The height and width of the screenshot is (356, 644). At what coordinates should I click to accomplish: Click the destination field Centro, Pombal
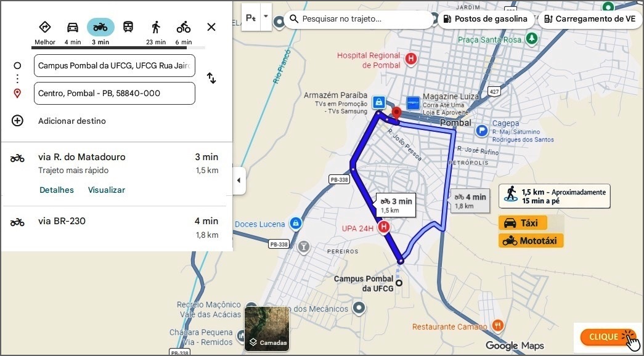click(x=115, y=94)
